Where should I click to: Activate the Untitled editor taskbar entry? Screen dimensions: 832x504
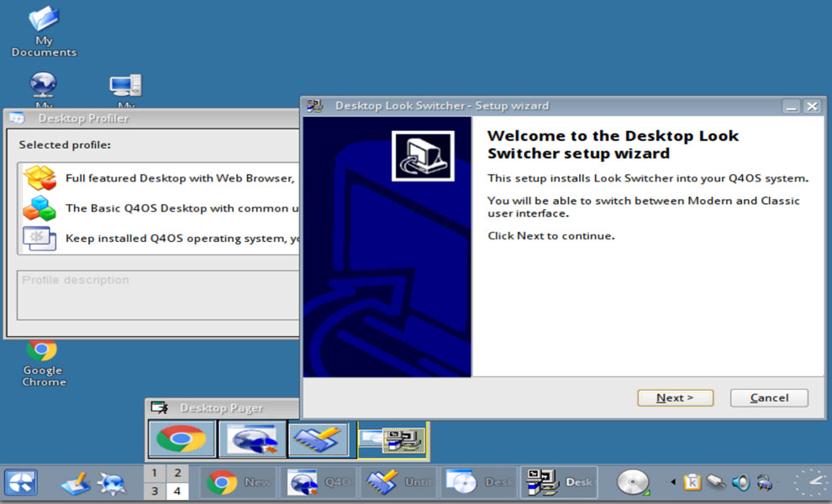pos(398,482)
